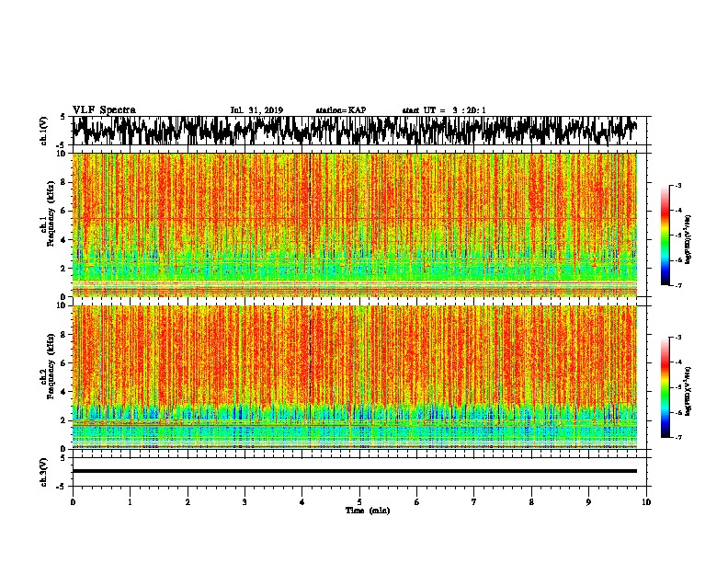Image resolution: width=728 pixels, height=563 pixels.
Task: Select the "Time (min)" axis label
Action: [x=368, y=511]
